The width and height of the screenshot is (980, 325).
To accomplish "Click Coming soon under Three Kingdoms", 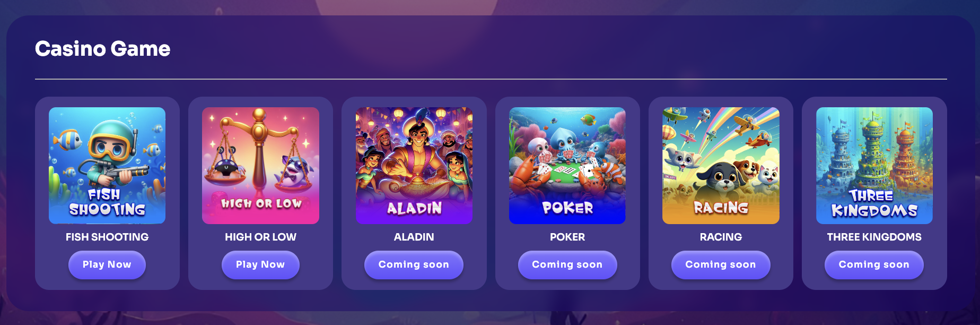I will point(874,264).
